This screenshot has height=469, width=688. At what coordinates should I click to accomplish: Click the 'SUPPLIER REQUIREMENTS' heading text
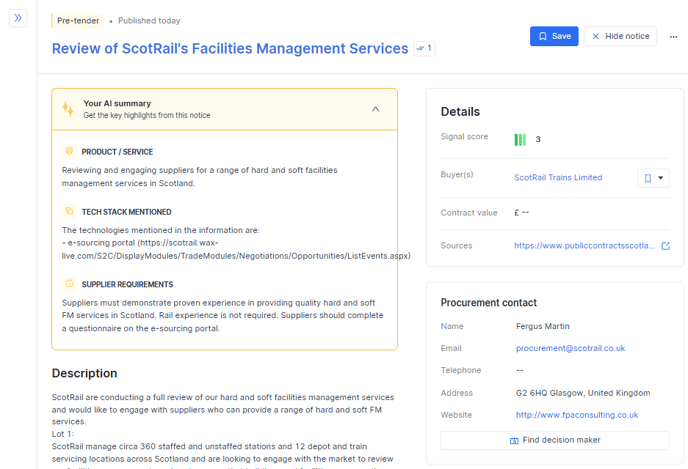click(x=127, y=284)
